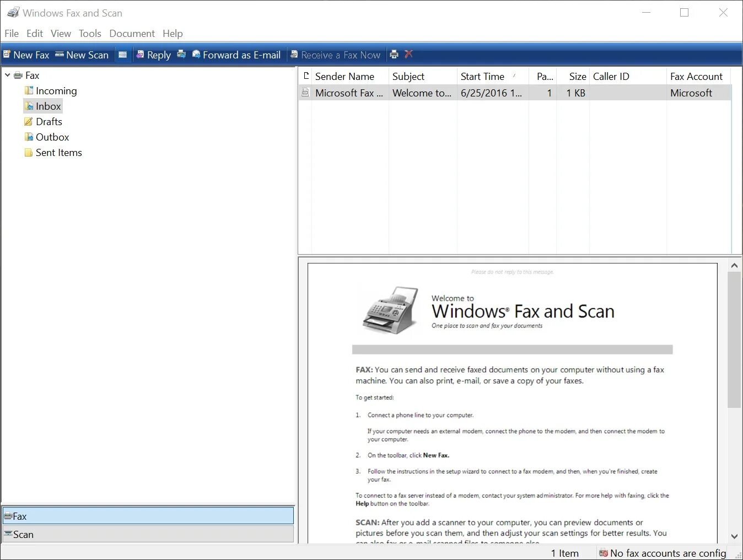Click the preview scrollbar up arrow
743x560 pixels.
coord(734,265)
